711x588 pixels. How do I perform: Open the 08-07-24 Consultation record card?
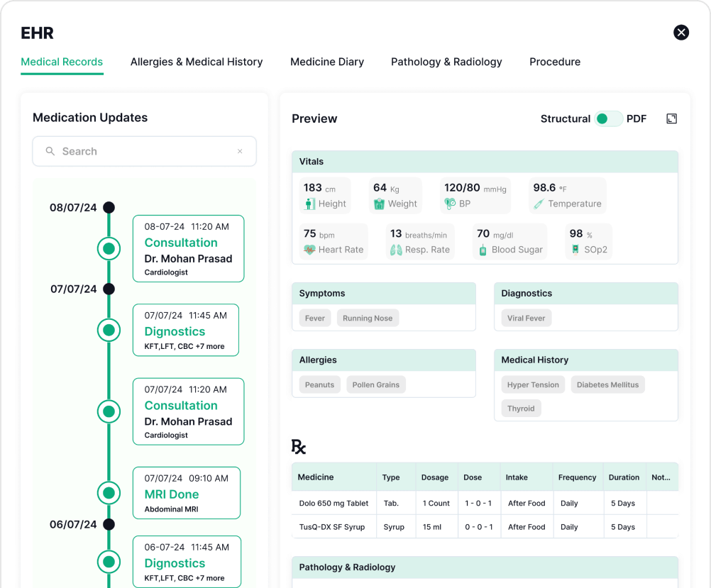[188, 248]
